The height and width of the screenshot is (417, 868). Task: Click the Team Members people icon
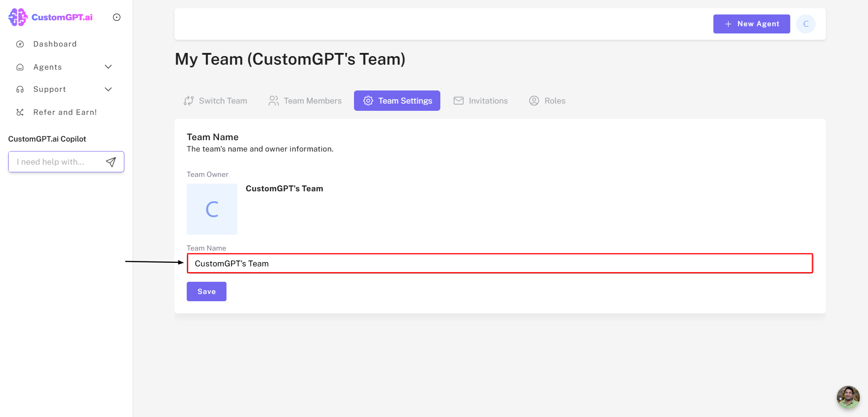[x=274, y=101]
